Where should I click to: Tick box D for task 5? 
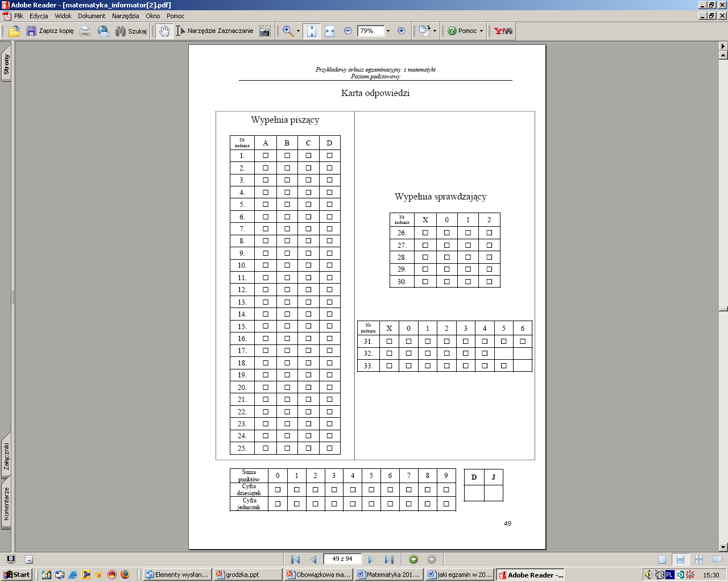point(329,204)
